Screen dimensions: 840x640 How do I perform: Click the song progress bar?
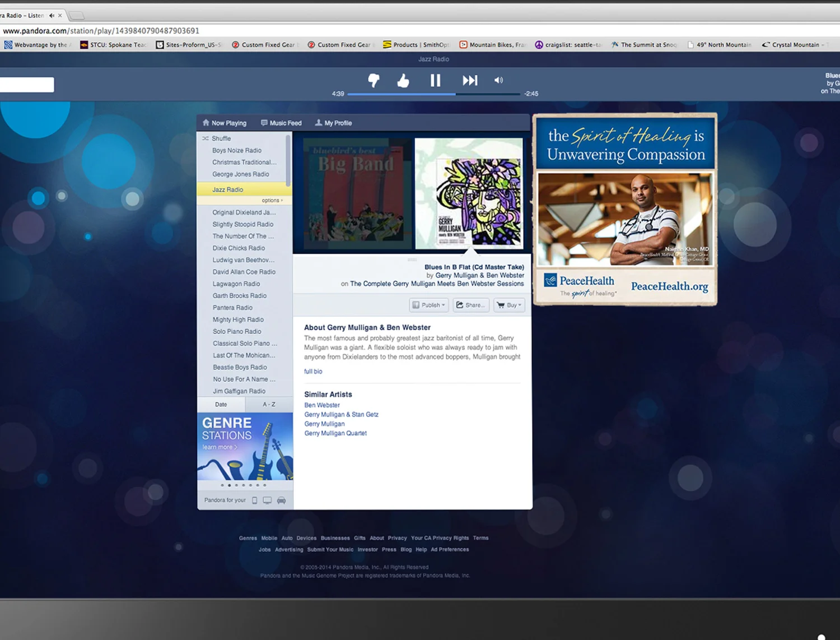point(434,94)
